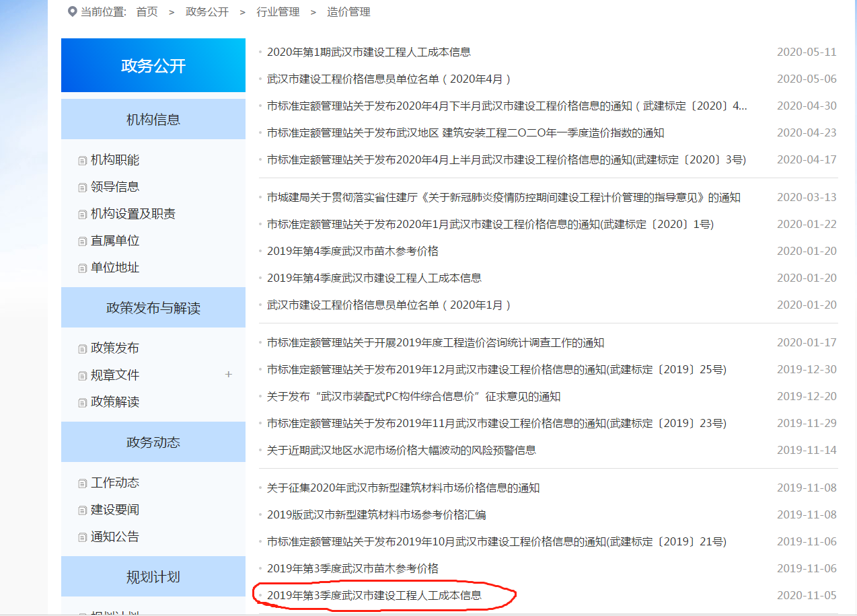Open the 二O二O年一季度造价指数 notice
The width and height of the screenshot is (857, 616).
pyautogui.click(x=465, y=132)
